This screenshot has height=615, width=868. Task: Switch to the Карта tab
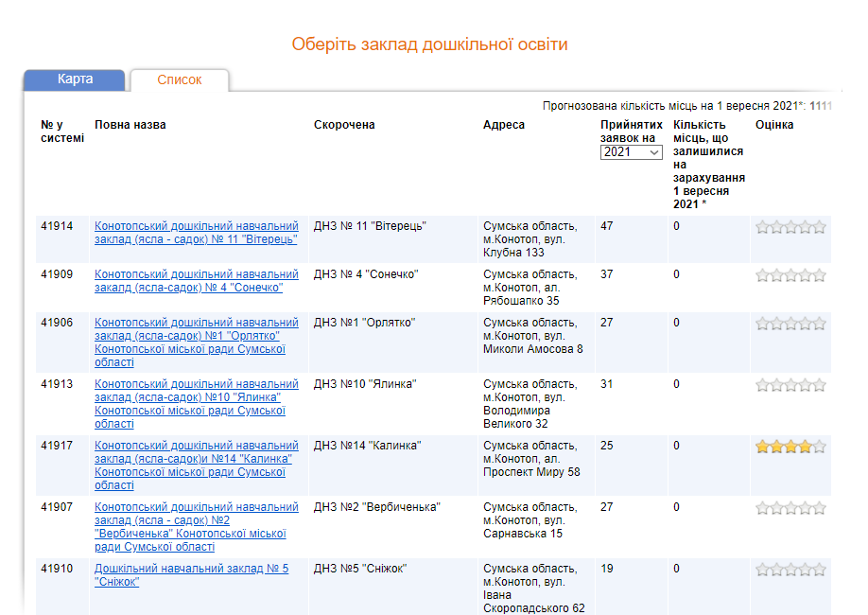pyautogui.click(x=74, y=79)
